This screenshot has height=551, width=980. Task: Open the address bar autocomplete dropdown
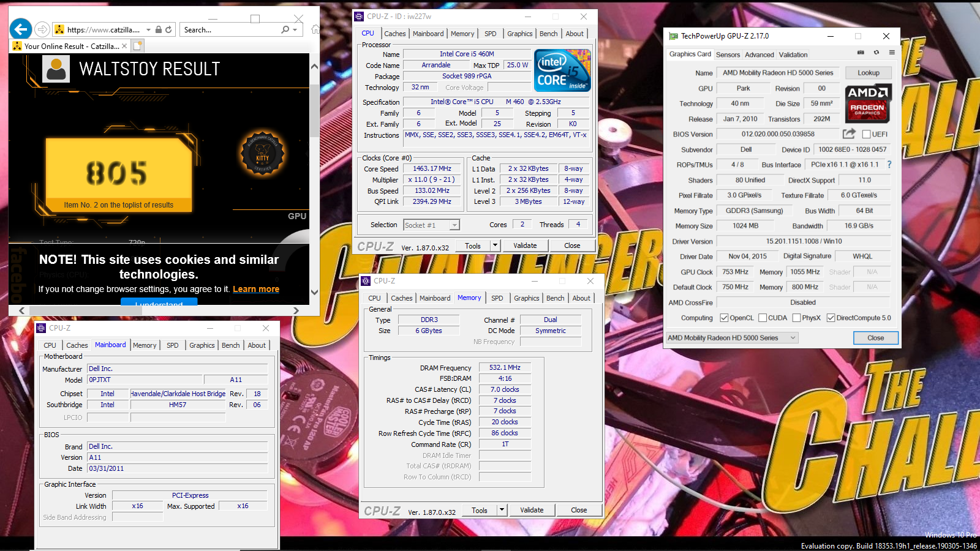148,29
